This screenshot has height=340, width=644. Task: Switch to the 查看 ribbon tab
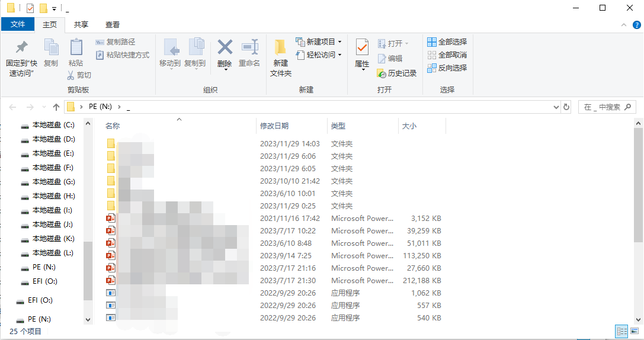click(x=113, y=24)
